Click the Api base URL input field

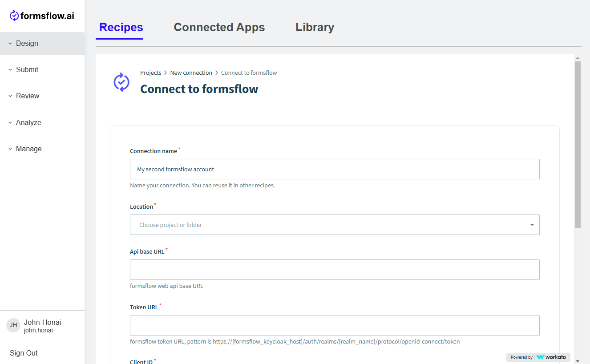click(335, 270)
